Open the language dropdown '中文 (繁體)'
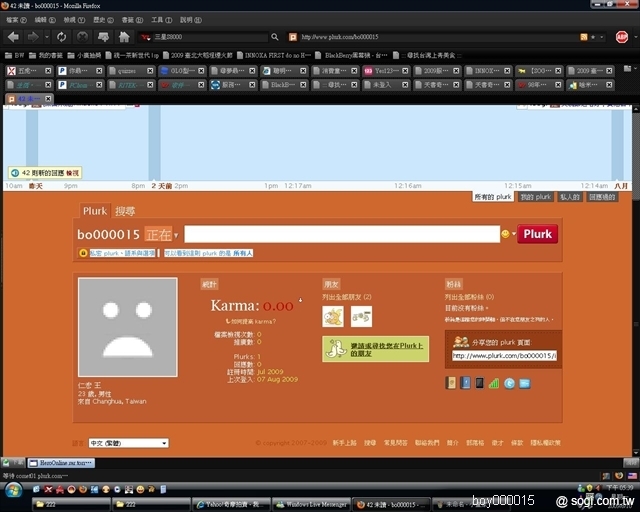The image size is (640, 512). [x=128, y=442]
